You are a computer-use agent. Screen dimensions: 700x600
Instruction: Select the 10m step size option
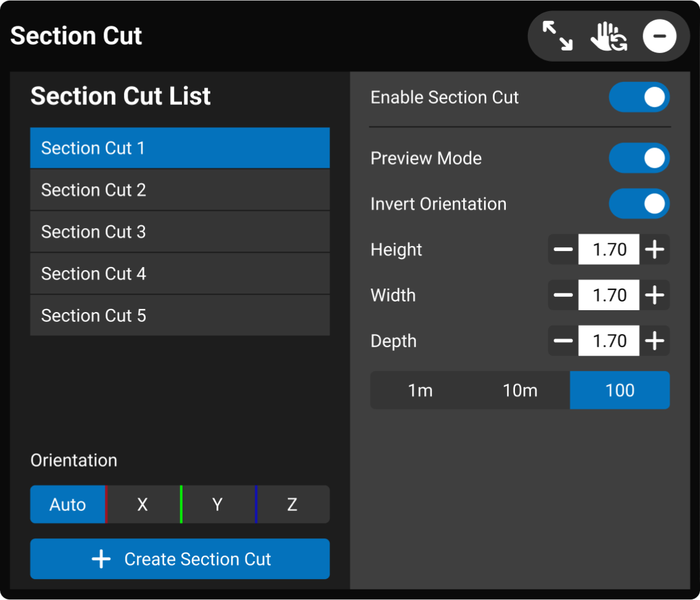point(520,390)
